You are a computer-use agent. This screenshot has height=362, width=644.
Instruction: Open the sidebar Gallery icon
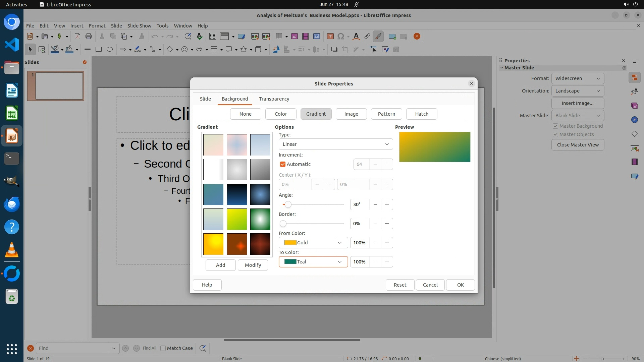point(634,106)
